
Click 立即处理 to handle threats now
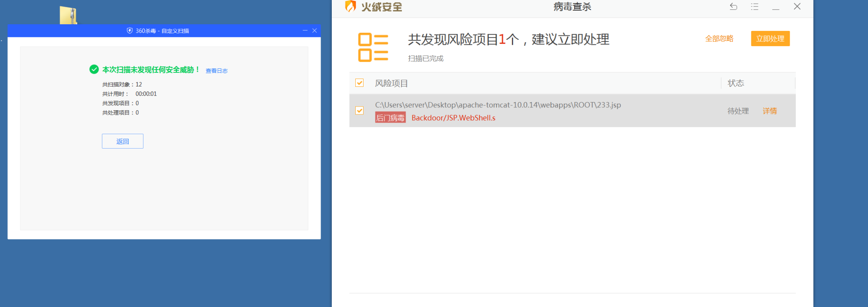770,39
